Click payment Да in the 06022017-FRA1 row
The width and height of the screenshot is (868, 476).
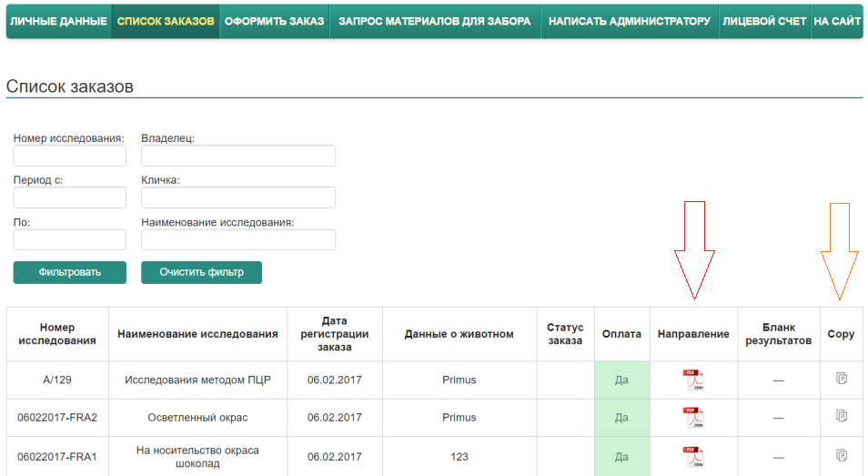point(621,457)
